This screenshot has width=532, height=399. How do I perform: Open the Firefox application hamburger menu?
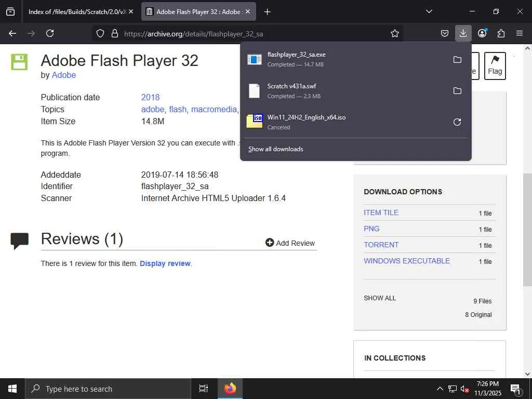pyautogui.click(x=520, y=33)
